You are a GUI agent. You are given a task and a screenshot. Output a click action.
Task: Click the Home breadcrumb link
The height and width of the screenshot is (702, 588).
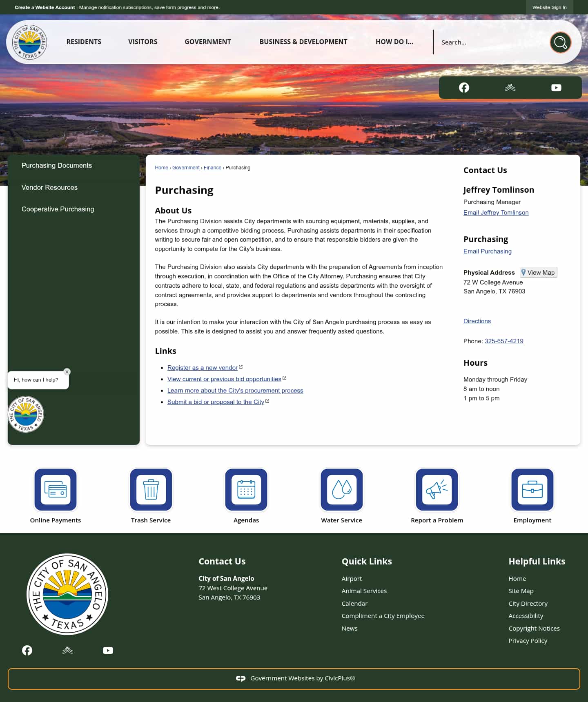click(161, 168)
